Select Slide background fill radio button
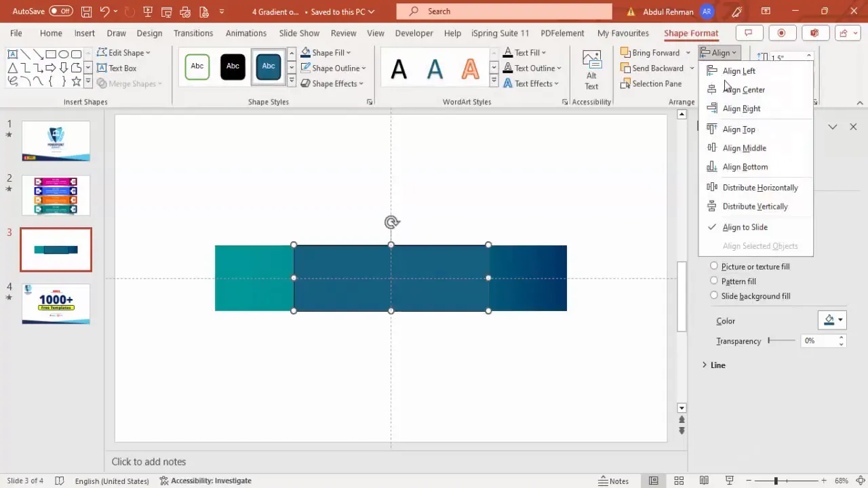This screenshot has height=488, width=868. click(x=714, y=296)
